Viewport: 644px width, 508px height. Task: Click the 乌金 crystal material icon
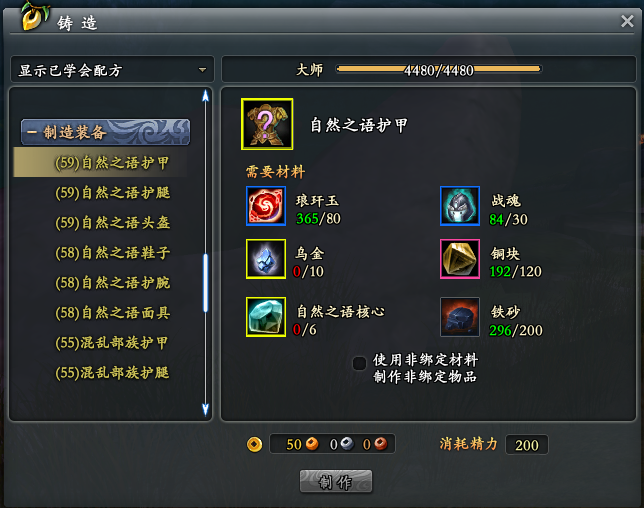[x=266, y=259]
